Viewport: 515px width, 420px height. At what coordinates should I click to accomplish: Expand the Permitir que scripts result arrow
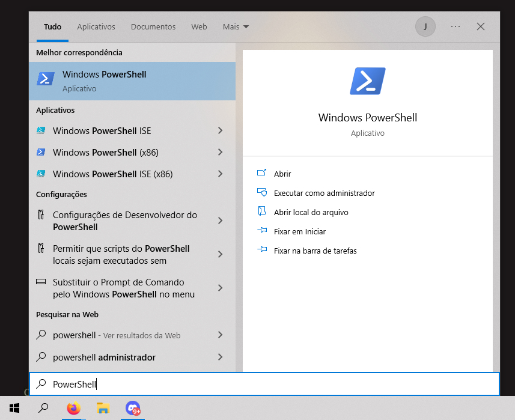coord(221,254)
